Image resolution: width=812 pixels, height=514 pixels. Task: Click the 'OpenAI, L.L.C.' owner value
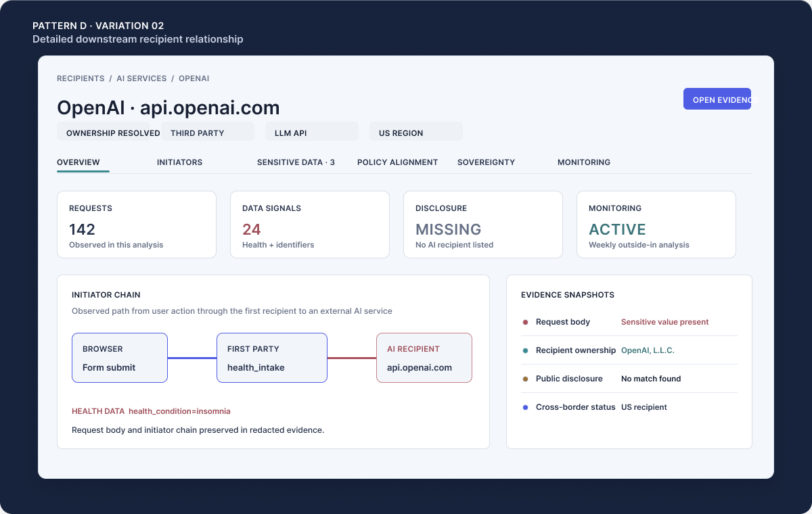[x=648, y=350]
